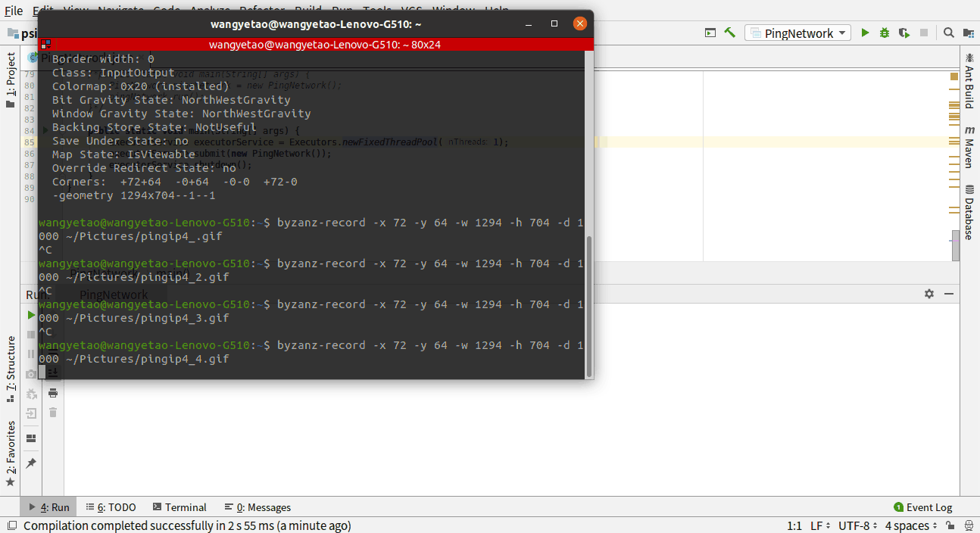Screen dimensions: 980x533
Task: Run PingNetwork with the green play icon
Action: (x=866, y=33)
